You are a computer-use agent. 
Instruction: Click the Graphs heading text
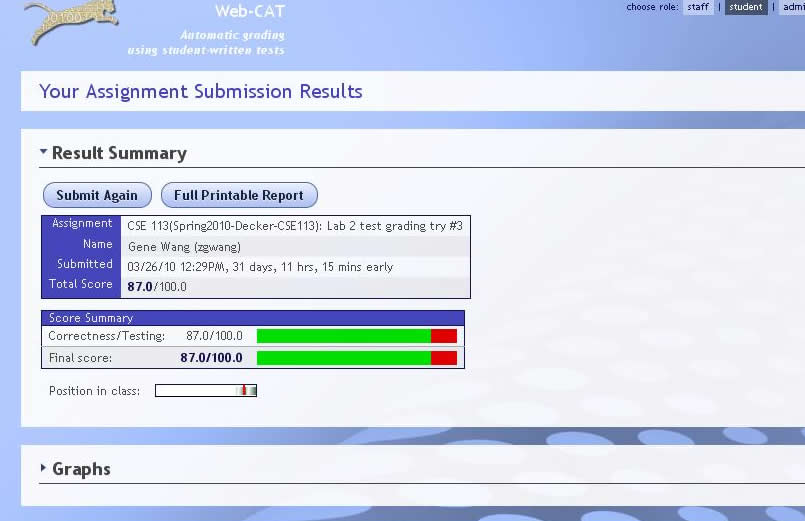[x=81, y=469]
